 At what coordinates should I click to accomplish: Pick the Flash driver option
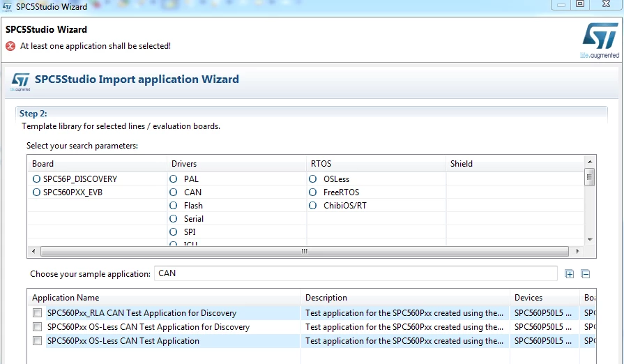coord(173,206)
